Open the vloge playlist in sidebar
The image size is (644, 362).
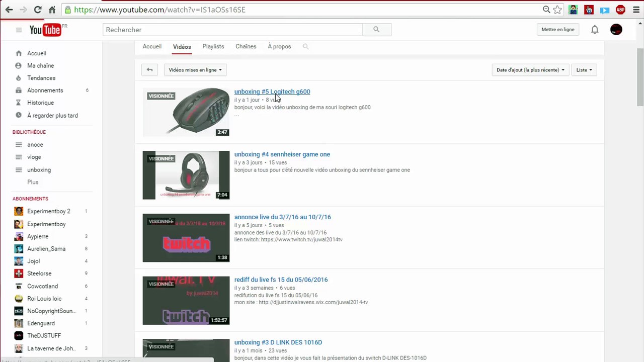(x=34, y=157)
